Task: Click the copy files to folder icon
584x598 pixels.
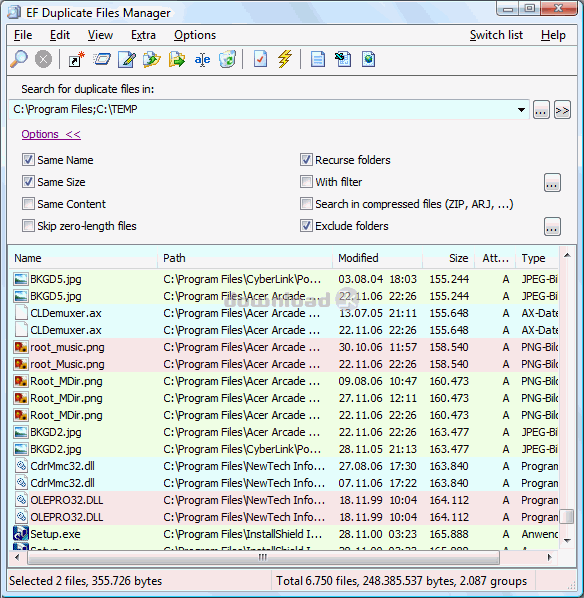Action: click(x=152, y=59)
